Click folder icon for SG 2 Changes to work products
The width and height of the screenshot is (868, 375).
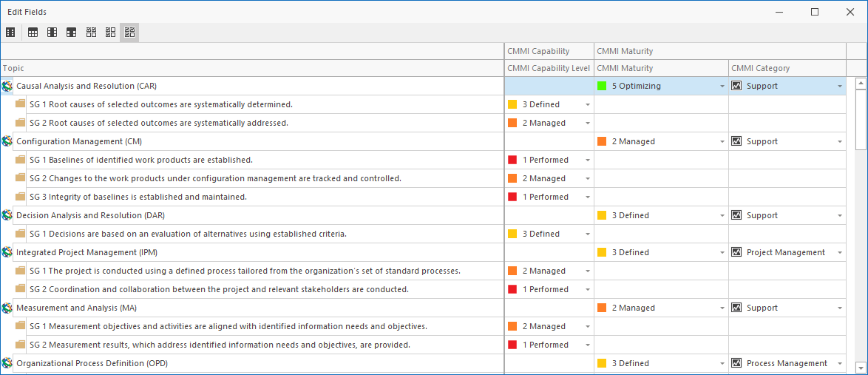click(21, 178)
